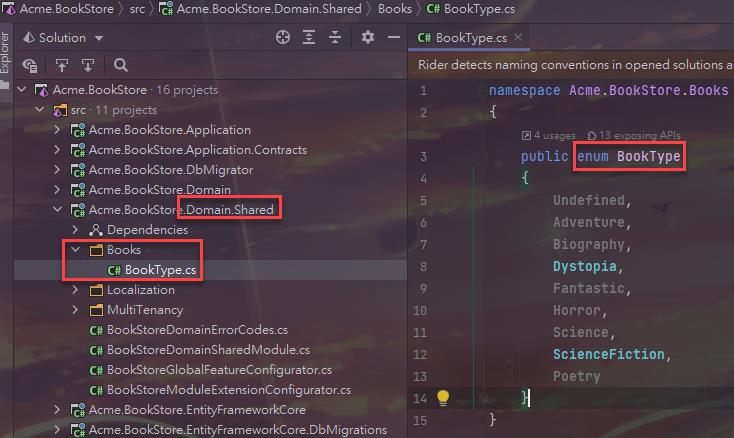Screen dimensions: 734x438
Task: Expand the Acme.BookStore.Application project node
Action: tap(58, 130)
